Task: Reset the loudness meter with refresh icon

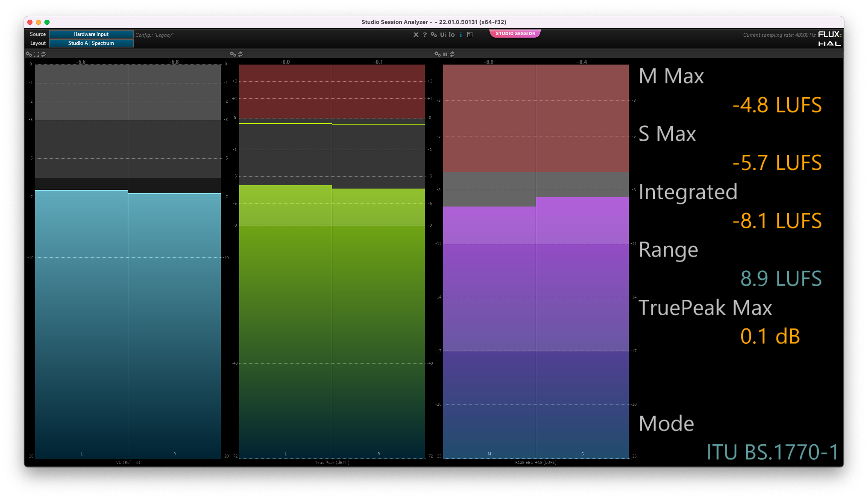Action: pos(452,54)
